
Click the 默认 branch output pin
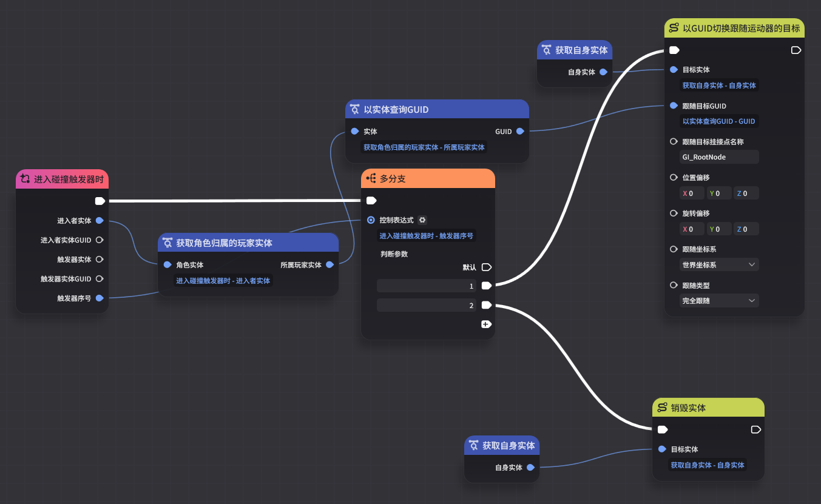point(486,267)
